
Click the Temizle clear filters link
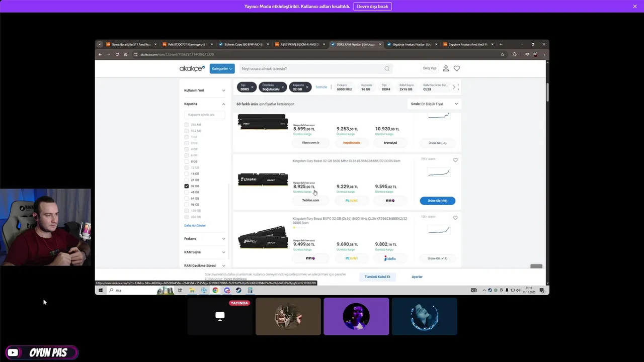pos(321,87)
